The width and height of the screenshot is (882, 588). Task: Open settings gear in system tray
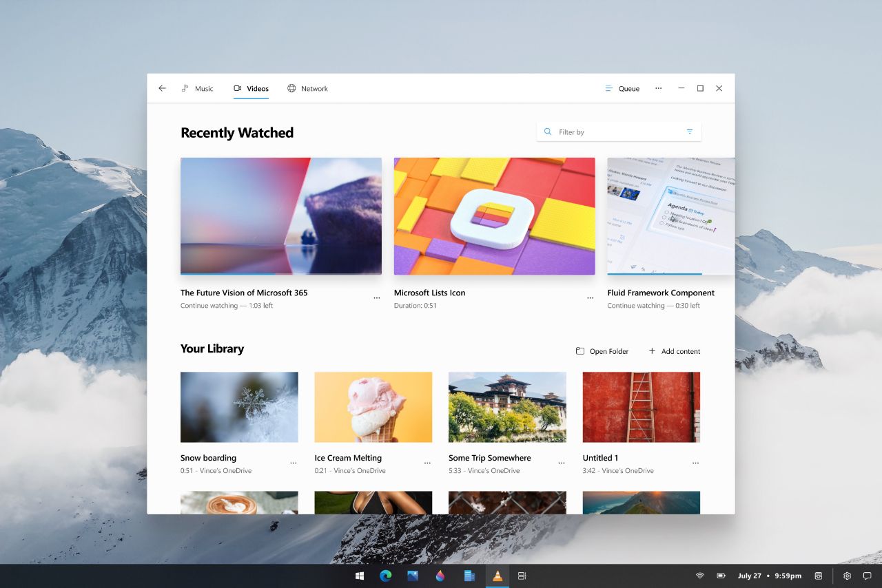point(848,576)
